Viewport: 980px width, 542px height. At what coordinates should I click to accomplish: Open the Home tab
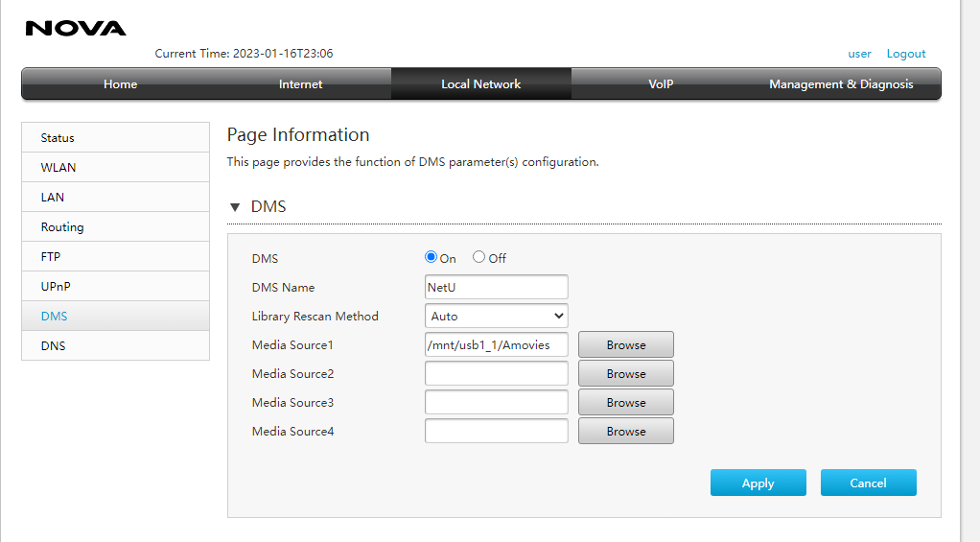[x=120, y=83]
